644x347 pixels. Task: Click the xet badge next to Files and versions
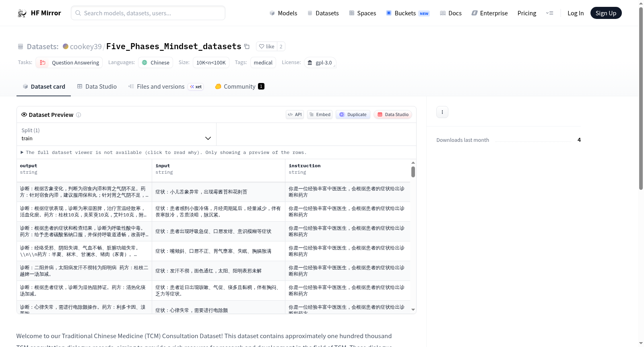click(196, 87)
